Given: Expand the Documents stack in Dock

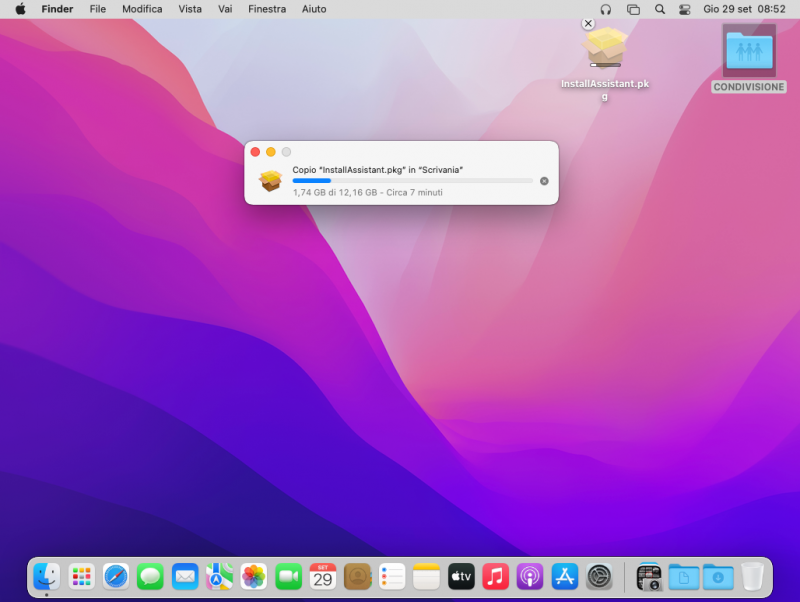Looking at the screenshot, I should pos(683,577).
